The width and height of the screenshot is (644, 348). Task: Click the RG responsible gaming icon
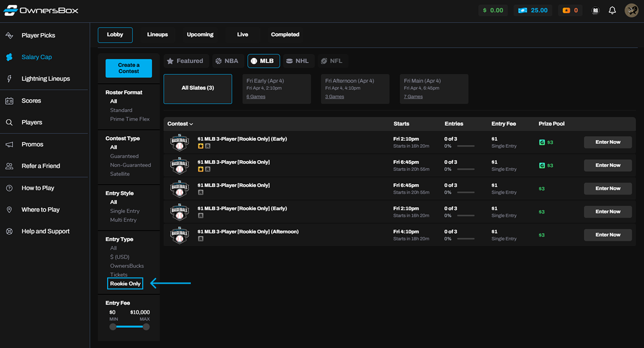[595, 10]
